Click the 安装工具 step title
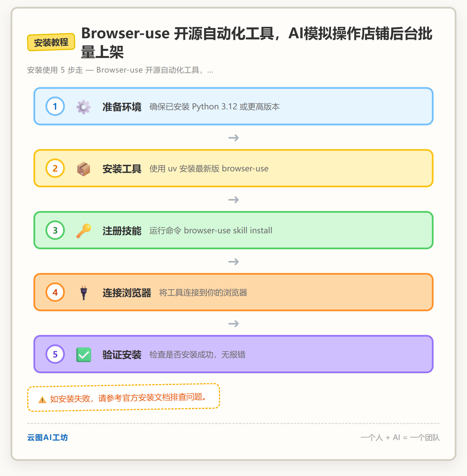The image size is (467, 476). click(122, 169)
